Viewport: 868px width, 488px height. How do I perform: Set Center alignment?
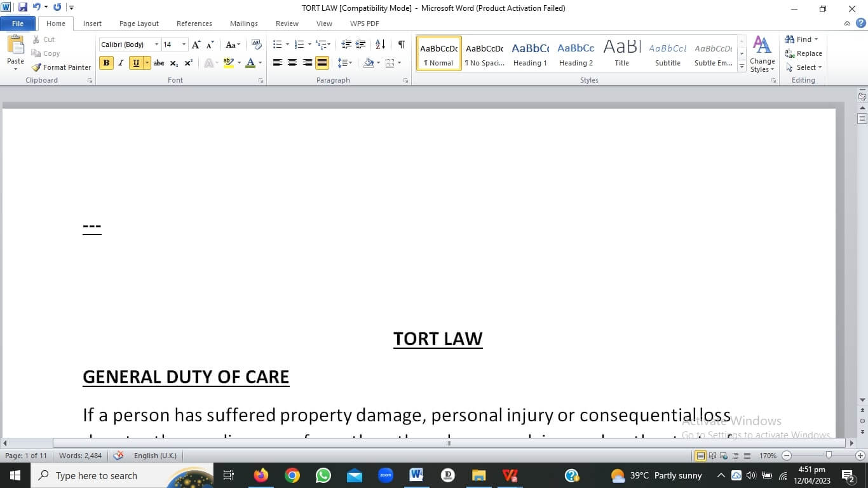pyautogui.click(x=292, y=63)
